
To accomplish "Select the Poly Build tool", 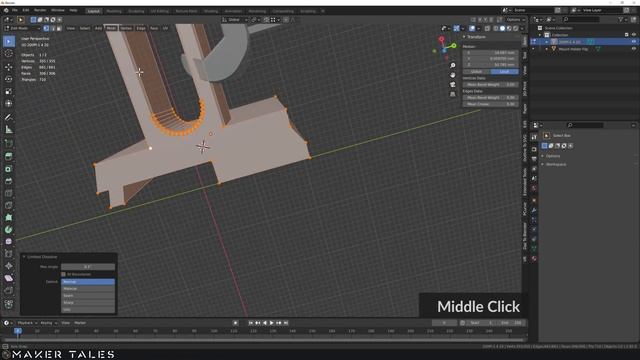I will [9, 218].
